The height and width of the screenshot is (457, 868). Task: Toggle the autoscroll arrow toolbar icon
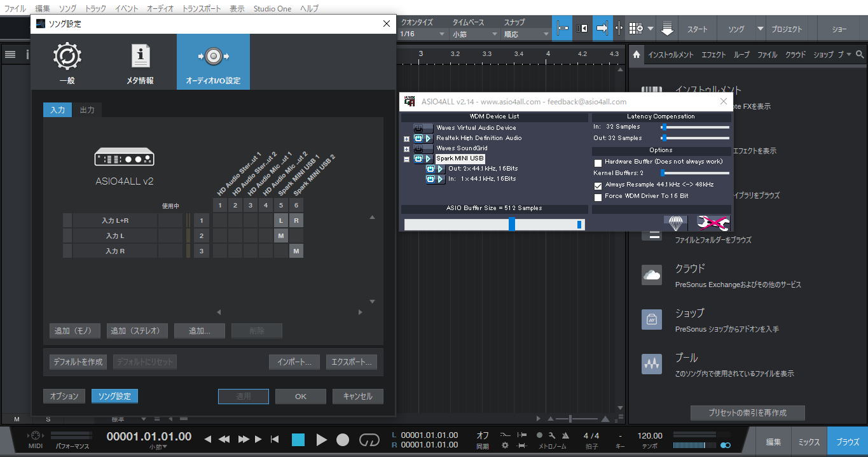603,29
